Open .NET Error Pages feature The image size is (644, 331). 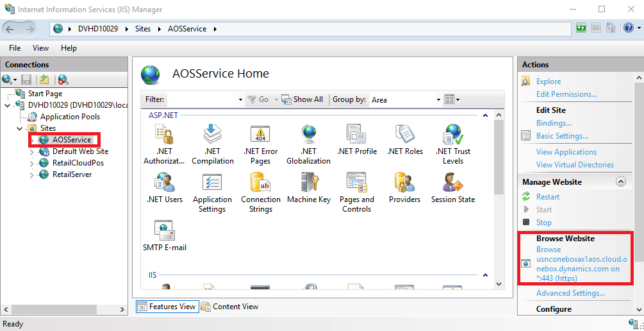coord(260,144)
